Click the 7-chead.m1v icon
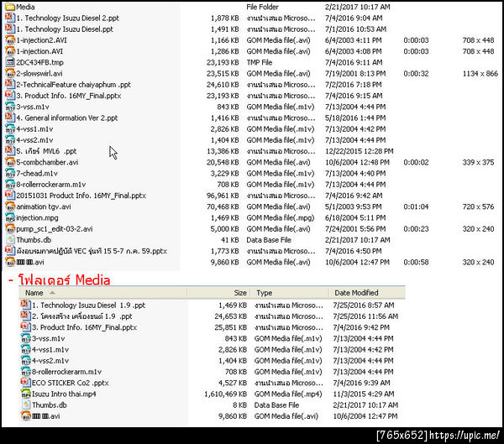504x444 pixels. 10,173
